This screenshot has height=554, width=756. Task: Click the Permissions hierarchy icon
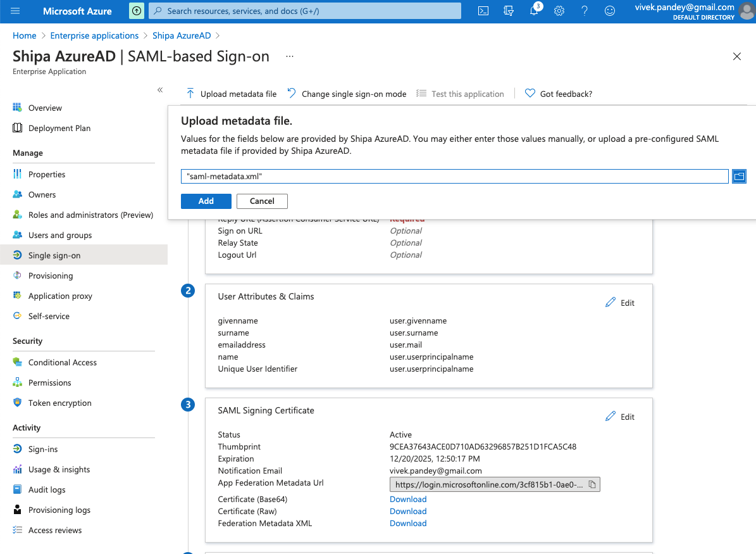17,382
